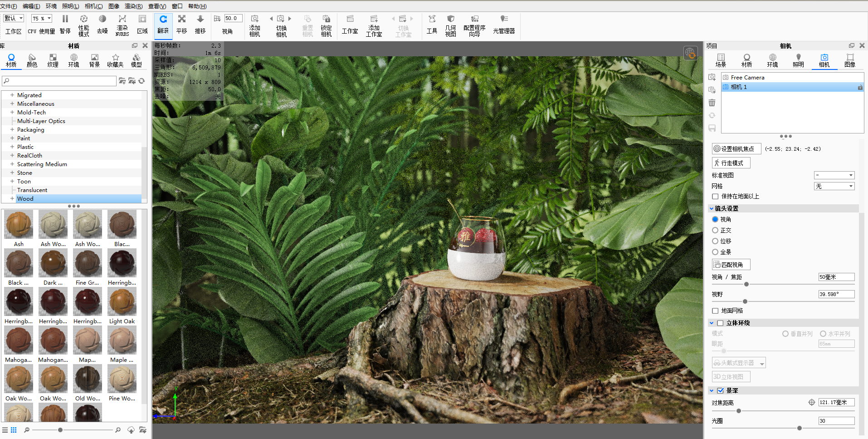This screenshot has height=439, width=868.
Task: Click the 行走模式 walk mode button
Action: point(731,163)
